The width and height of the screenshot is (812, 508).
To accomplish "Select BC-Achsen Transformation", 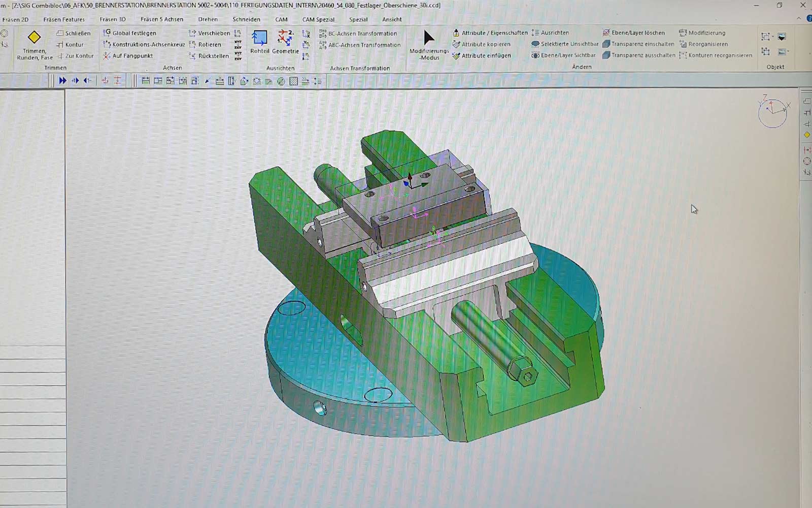I will [358, 34].
